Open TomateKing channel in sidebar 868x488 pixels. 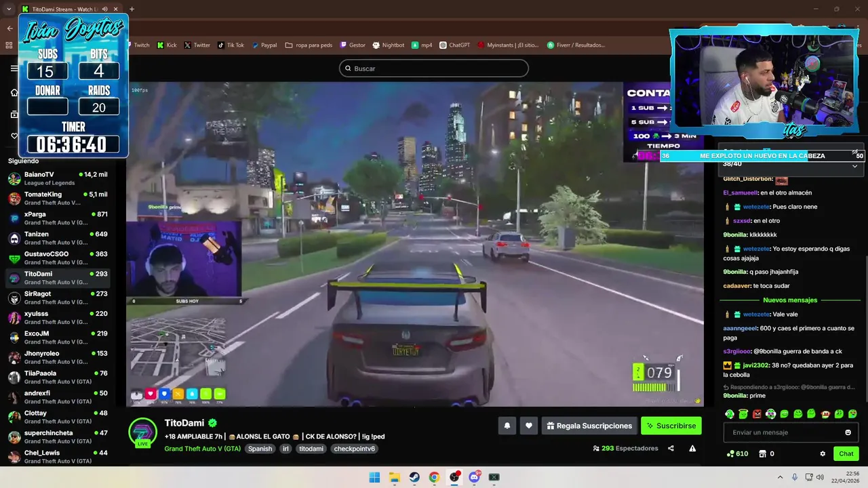58,199
